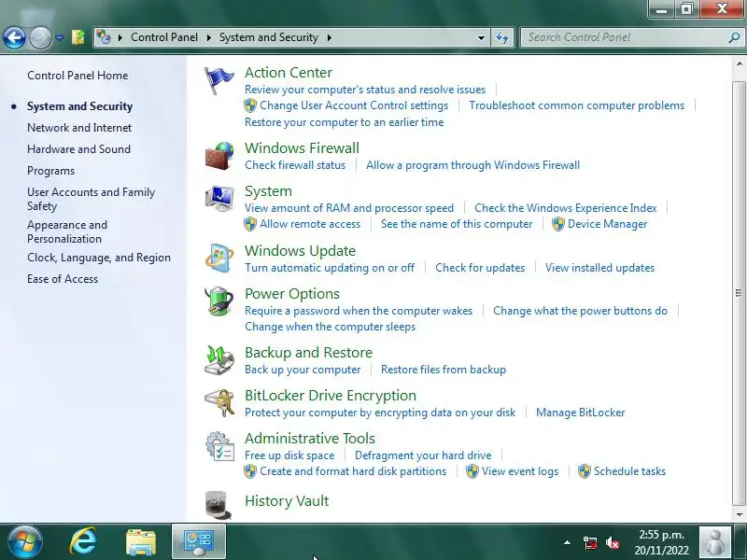Select Ease of Access category
The width and height of the screenshot is (747, 560).
point(63,279)
